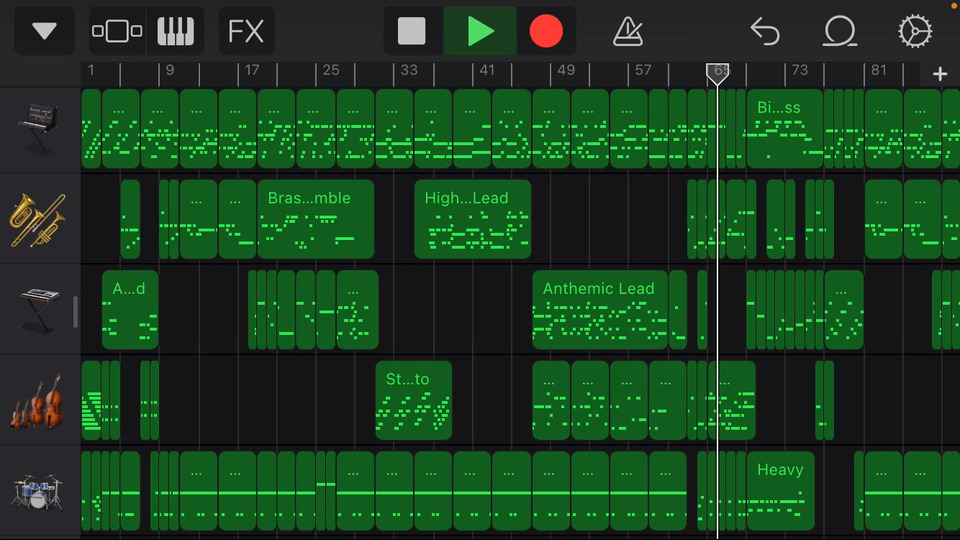The height and width of the screenshot is (540, 960).
Task: Start playback with the green Play button
Action: tap(480, 31)
